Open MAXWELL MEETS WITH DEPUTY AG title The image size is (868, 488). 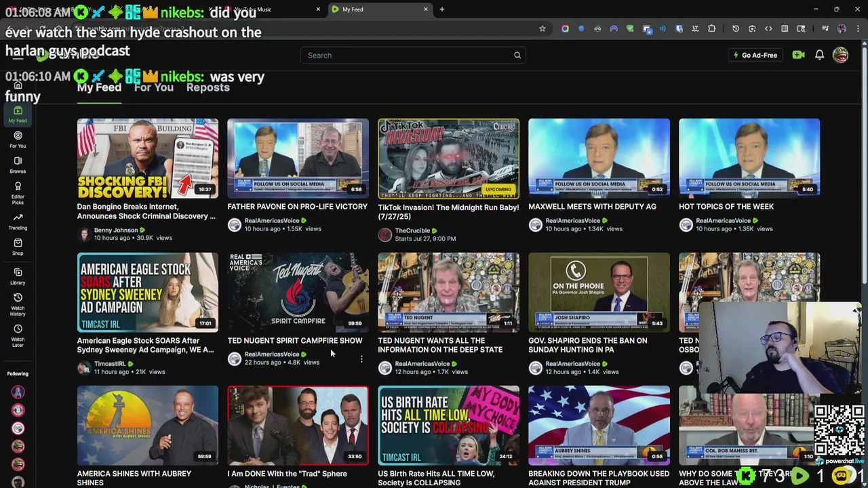[592, 207]
